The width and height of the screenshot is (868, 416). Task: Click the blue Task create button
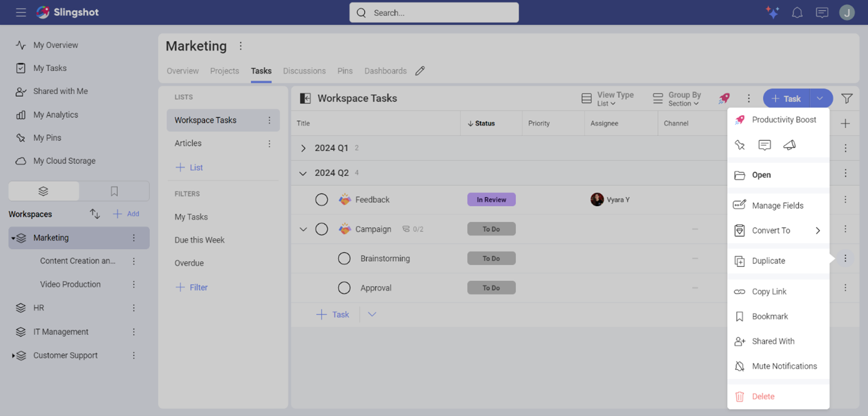(x=786, y=98)
